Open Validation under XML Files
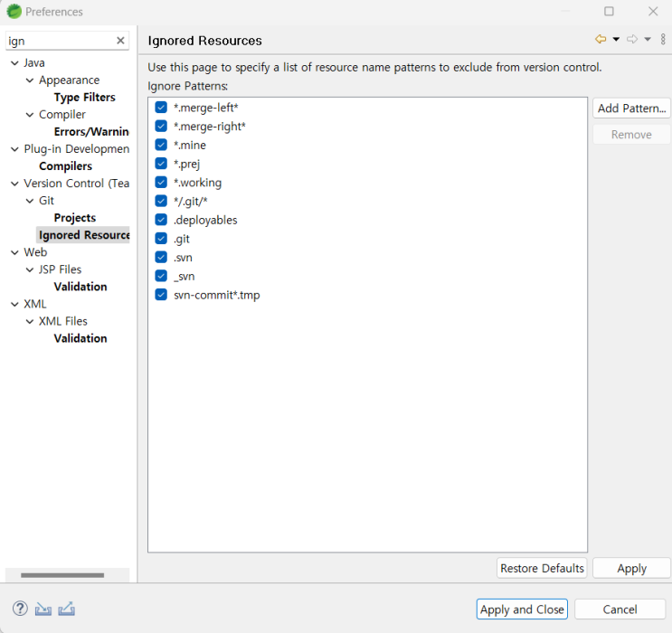 pyautogui.click(x=80, y=338)
